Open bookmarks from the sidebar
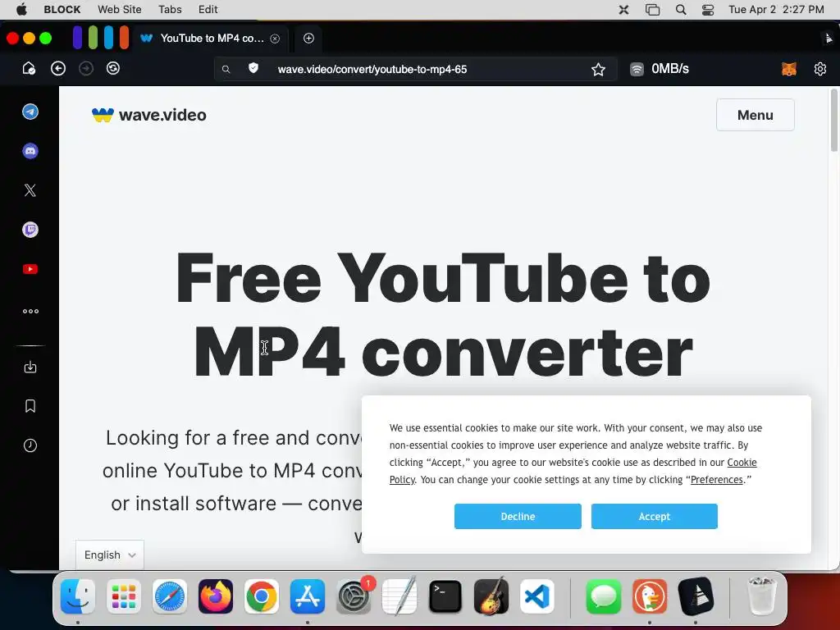The image size is (840, 630). click(x=30, y=406)
